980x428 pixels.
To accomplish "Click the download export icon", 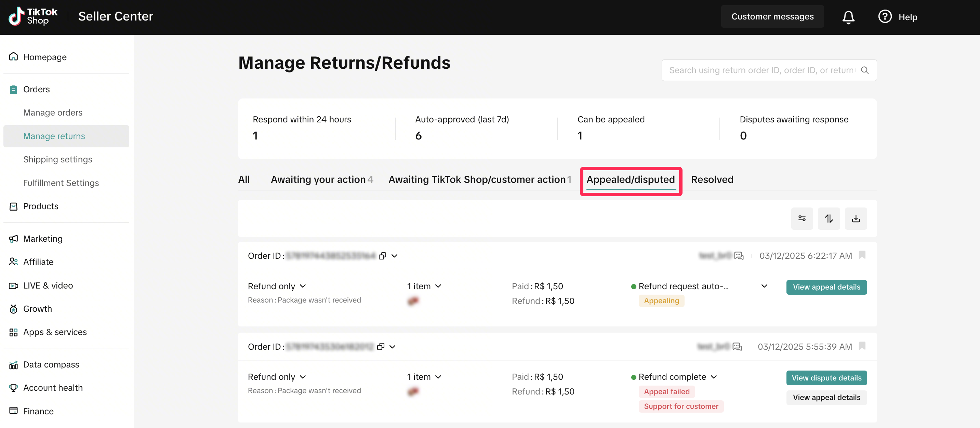I will (856, 218).
